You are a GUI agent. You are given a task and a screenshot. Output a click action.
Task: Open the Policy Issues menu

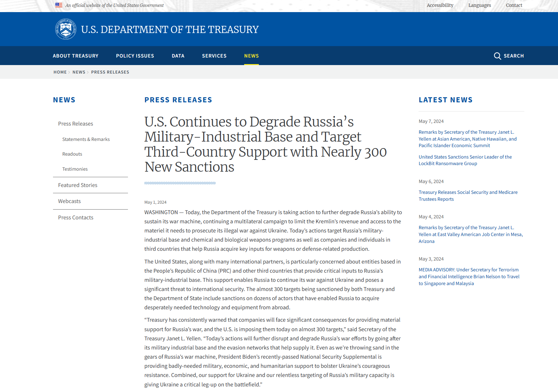coord(135,56)
